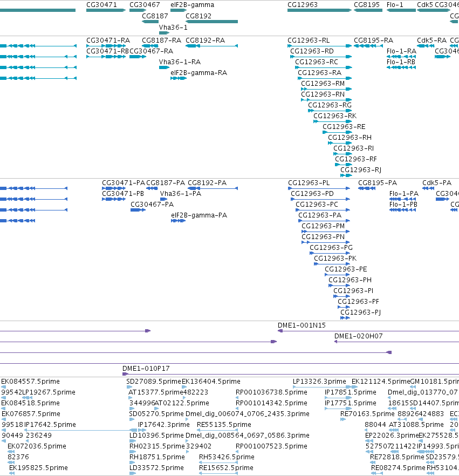Click the CG30471 gene label
The width and height of the screenshot is (459, 476).
[x=101, y=5]
